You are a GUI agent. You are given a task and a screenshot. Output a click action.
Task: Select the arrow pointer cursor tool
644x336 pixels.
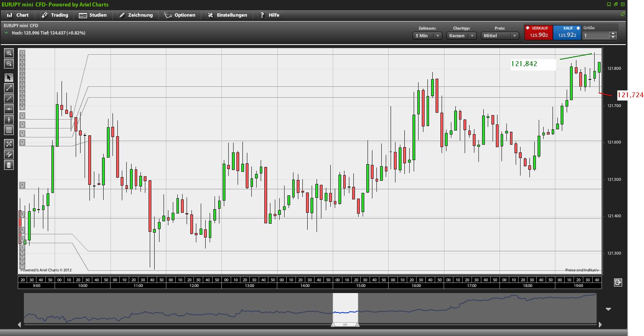coord(9,77)
